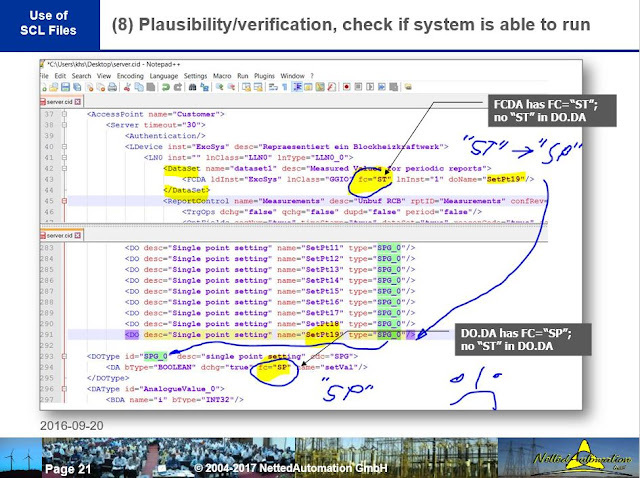This screenshot has width=640, height=478.
Task: Undo last edit with green arrow icon
Action: point(166,87)
